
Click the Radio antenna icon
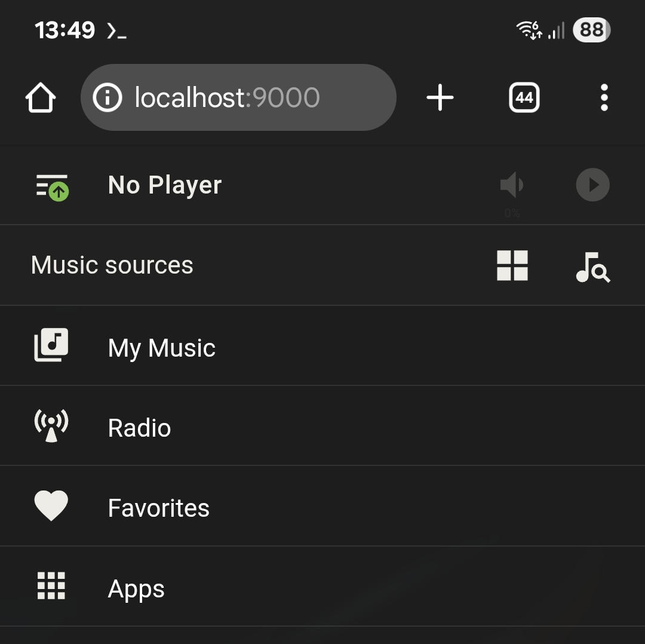point(51,426)
